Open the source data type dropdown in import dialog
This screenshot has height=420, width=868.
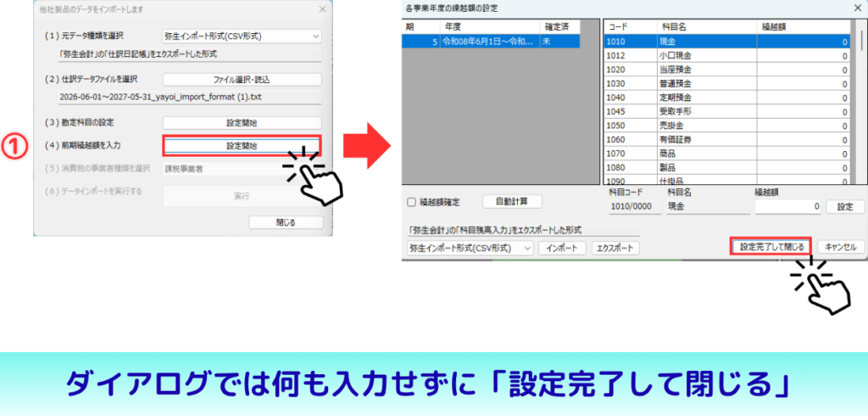pos(242,36)
